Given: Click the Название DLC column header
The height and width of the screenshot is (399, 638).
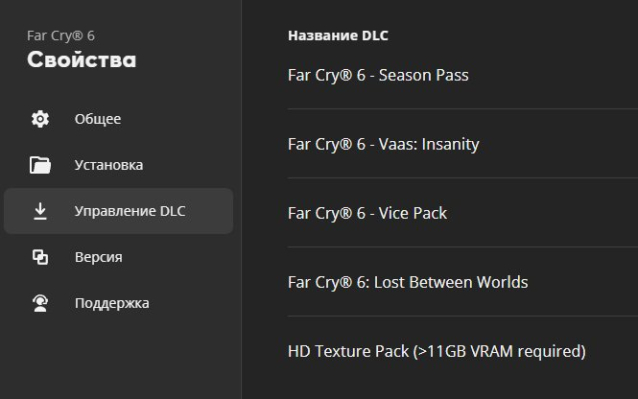Looking at the screenshot, I should point(338,36).
